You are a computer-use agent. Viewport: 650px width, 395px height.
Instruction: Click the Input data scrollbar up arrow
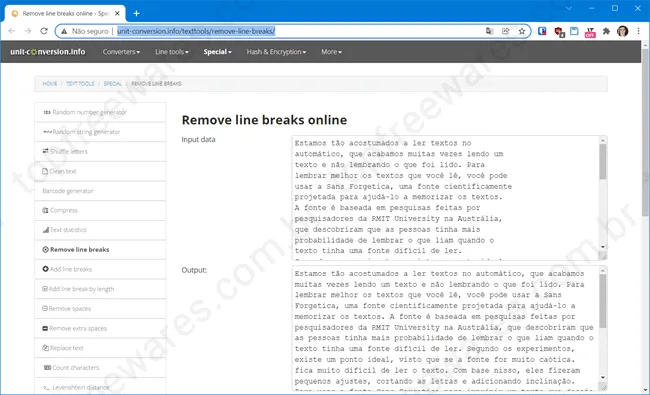pyautogui.click(x=603, y=140)
